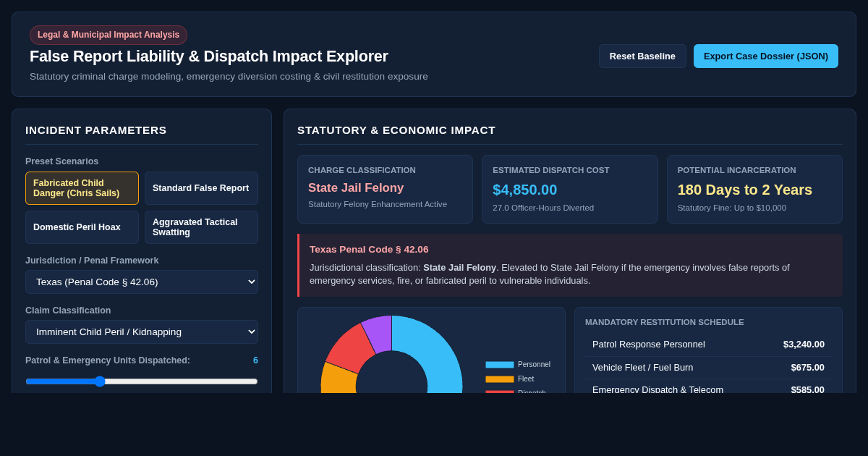The width and height of the screenshot is (868, 456).
Task: Click the $4,850.00 dispatch cost value
Action: (x=525, y=190)
